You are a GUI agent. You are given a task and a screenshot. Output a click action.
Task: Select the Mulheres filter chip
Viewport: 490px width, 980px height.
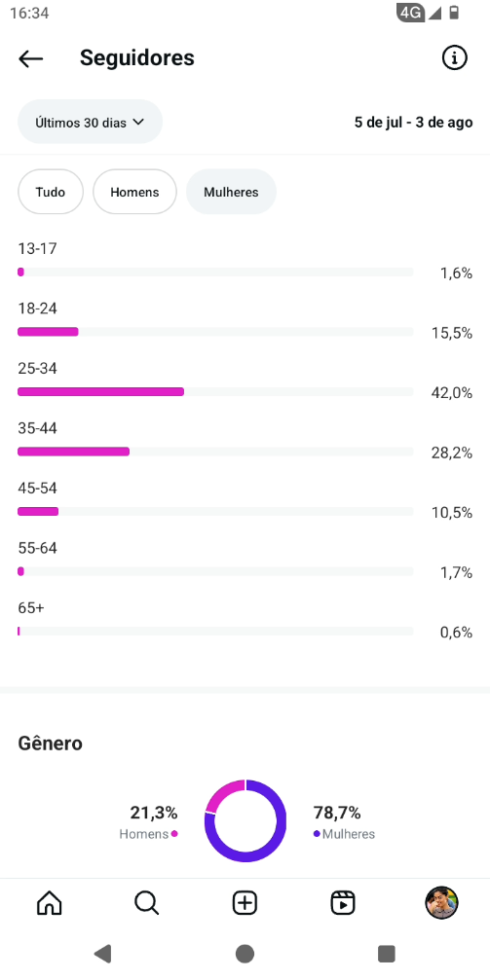pyautogui.click(x=231, y=192)
